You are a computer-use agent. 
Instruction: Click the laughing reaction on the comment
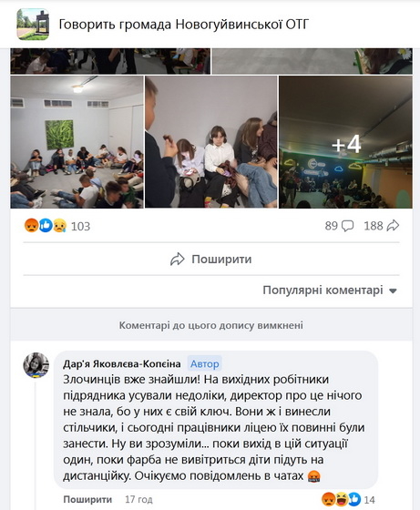(342, 499)
